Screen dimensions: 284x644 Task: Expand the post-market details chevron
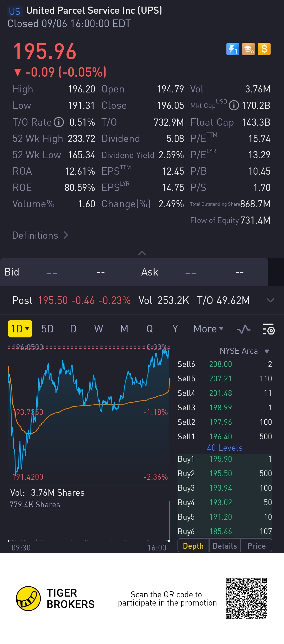270,300
